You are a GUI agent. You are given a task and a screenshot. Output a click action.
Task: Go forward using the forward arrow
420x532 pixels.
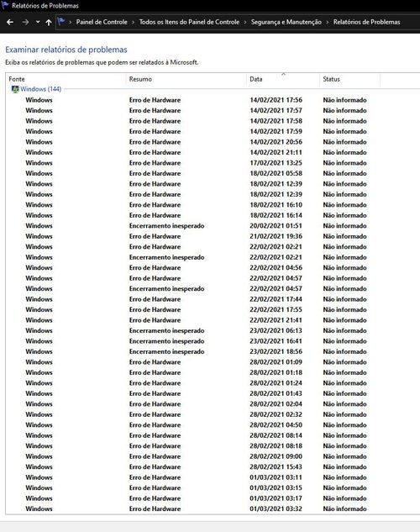(25, 23)
